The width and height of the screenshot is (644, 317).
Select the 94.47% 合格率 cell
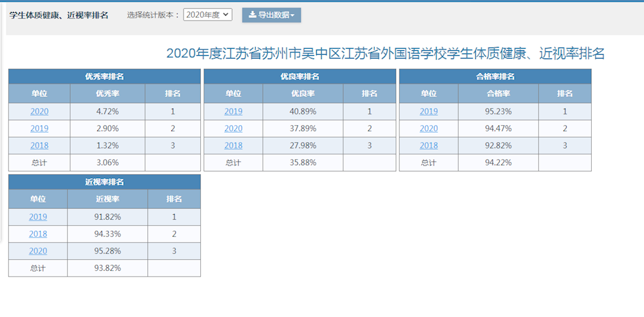pos(498,129)
